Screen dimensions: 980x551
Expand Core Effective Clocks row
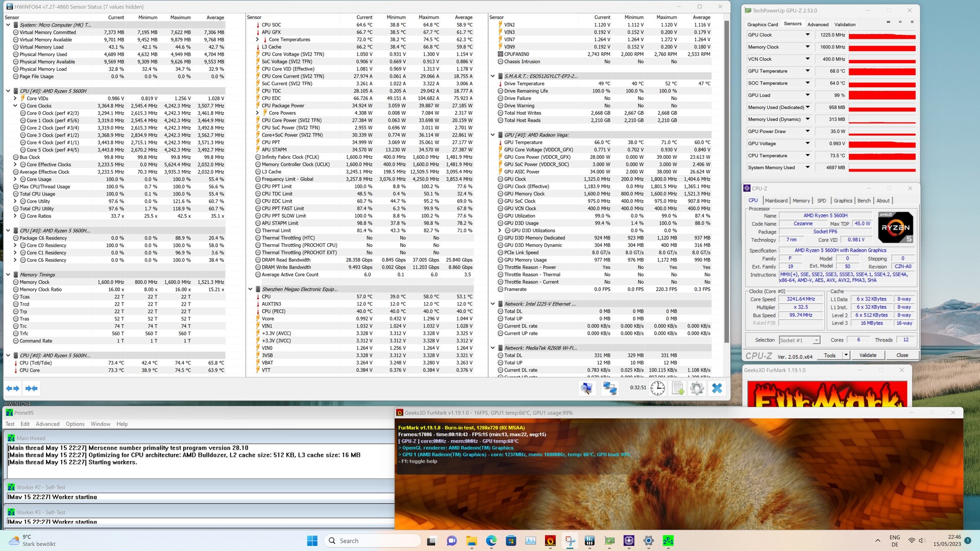[15, 165]
